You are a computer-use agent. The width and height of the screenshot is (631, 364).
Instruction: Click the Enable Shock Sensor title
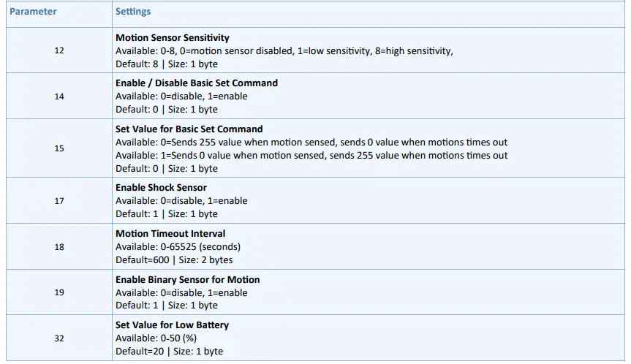pos(161,188)
